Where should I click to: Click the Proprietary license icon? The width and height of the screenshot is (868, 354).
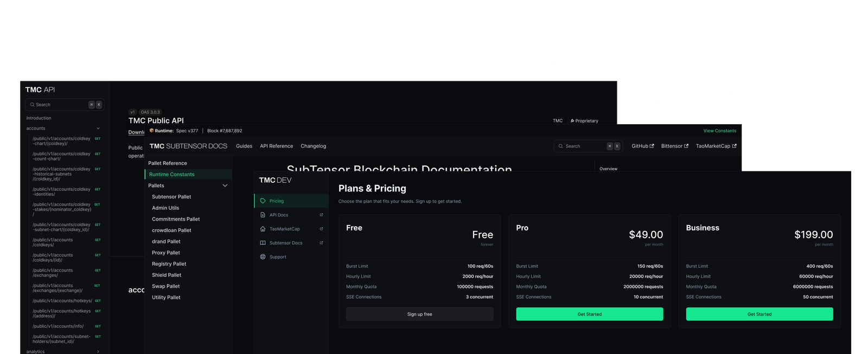(572, 121)
